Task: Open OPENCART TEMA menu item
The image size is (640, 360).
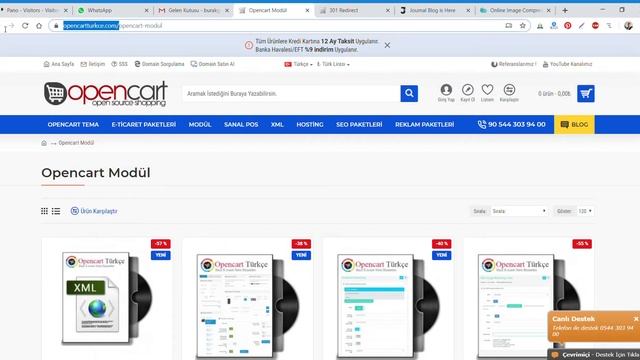Action: click(73, 124)
